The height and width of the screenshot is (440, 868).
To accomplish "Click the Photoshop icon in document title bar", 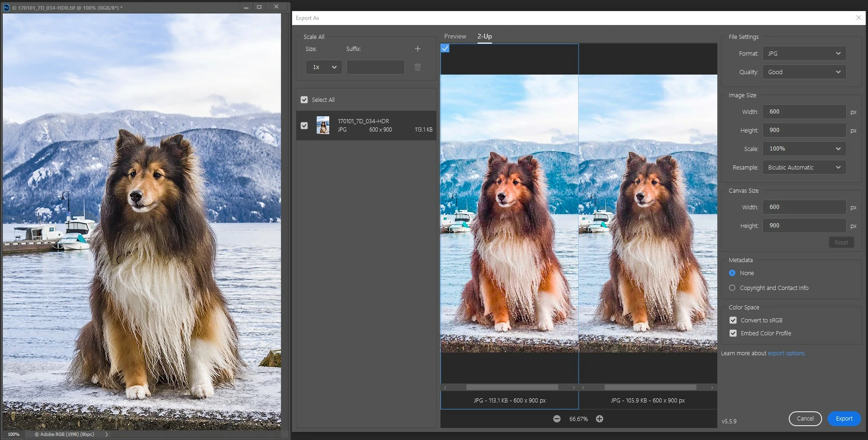I will [x=6, y=7].
